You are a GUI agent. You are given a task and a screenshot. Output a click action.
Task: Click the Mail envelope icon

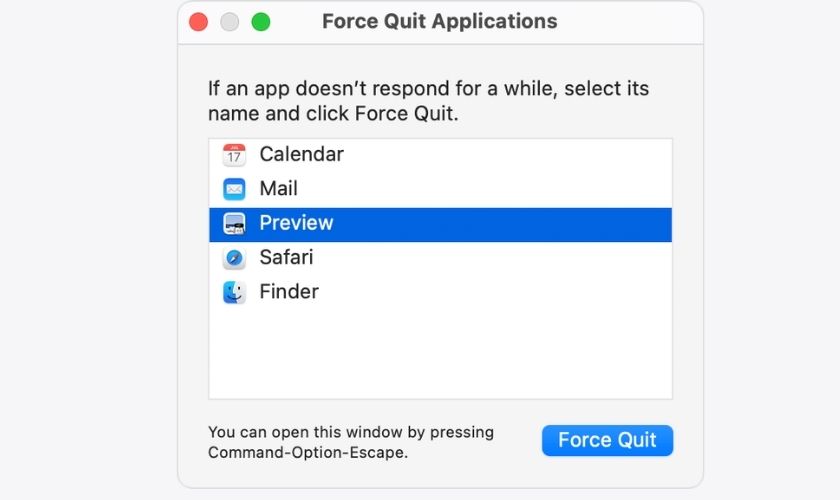point(234,189)
